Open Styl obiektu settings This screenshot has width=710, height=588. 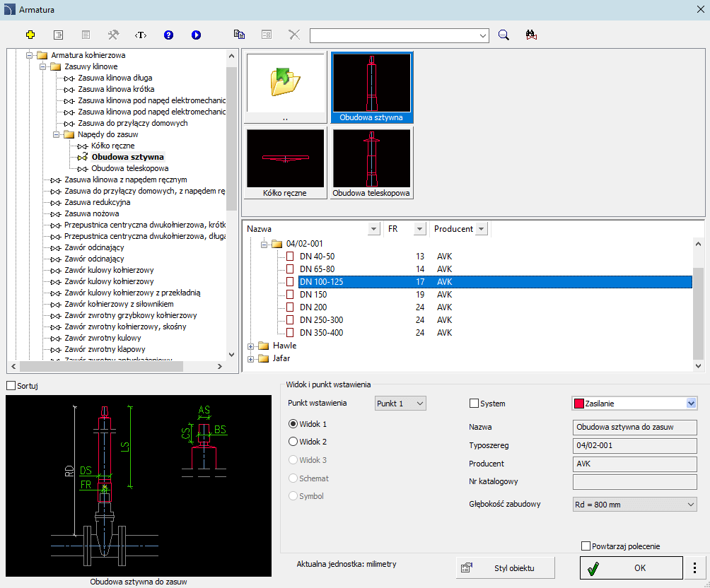[x=506, y=568]
